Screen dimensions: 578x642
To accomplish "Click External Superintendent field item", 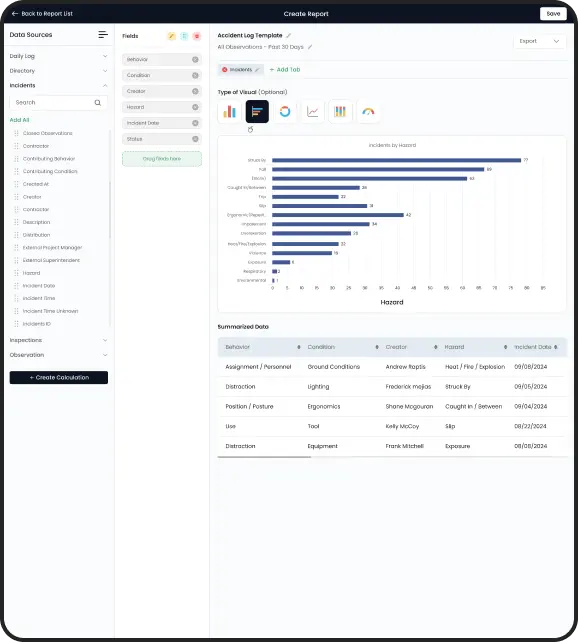I will tap(51, 260).
